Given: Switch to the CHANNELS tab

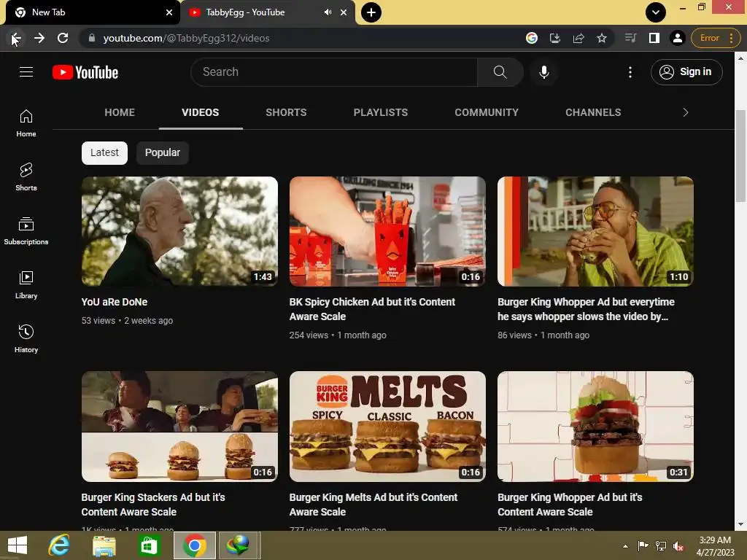Looking at the screenshot, I should point(593,112).
